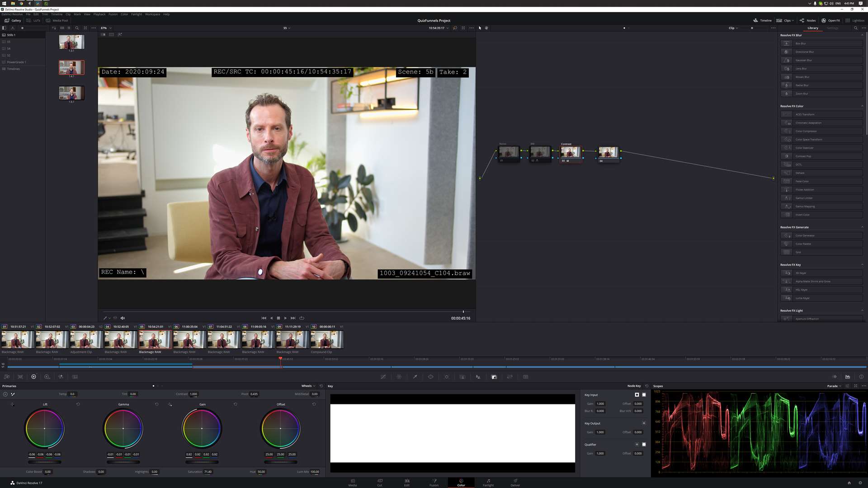868x488 pixels.
Task: Toggle Qualifier mask white square button
Action: [644, 445]
